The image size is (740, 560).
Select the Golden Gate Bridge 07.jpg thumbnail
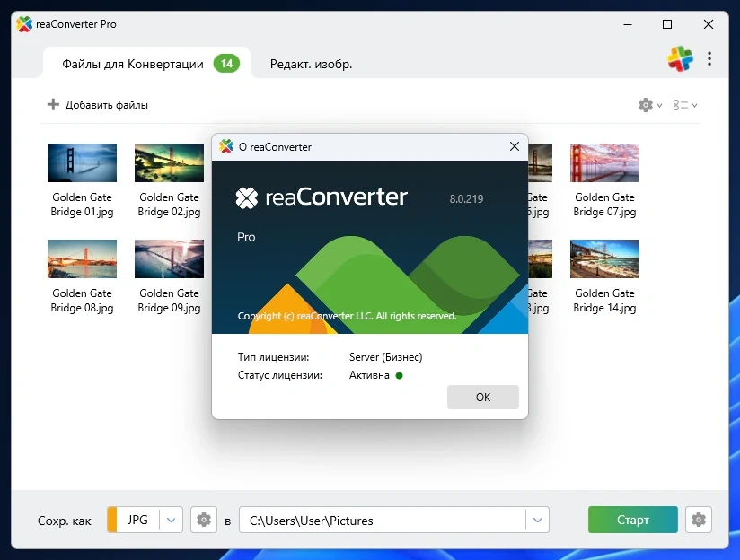(x=604, y=162)
